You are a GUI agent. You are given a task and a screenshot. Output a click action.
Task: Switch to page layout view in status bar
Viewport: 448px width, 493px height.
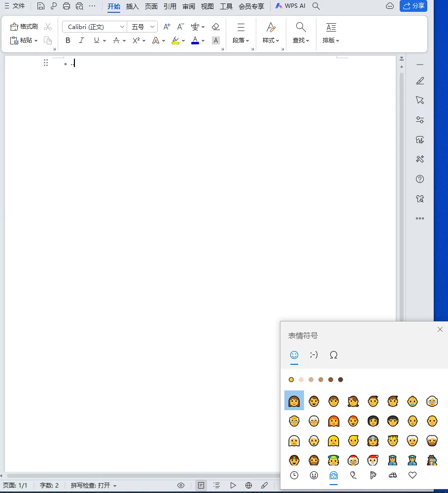[201, 486]
